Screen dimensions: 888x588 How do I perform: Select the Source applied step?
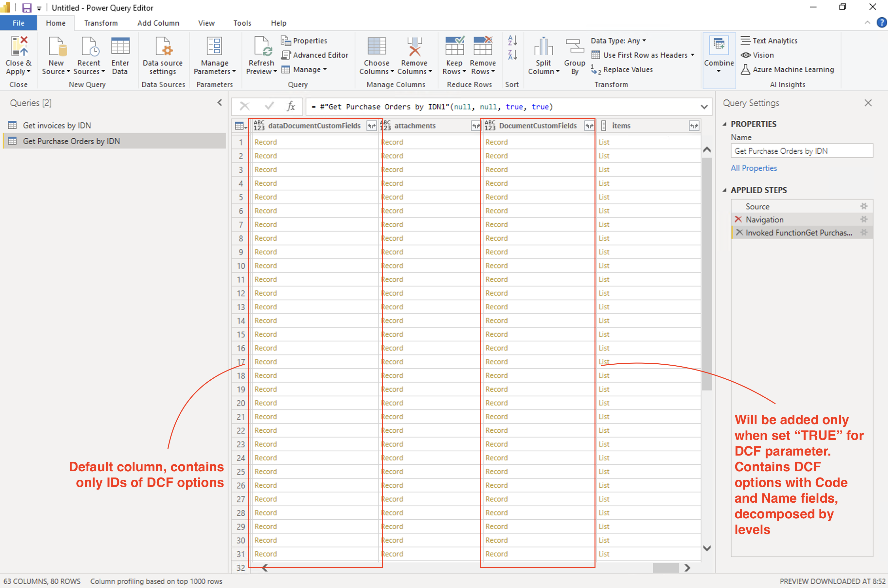(802, 206)
